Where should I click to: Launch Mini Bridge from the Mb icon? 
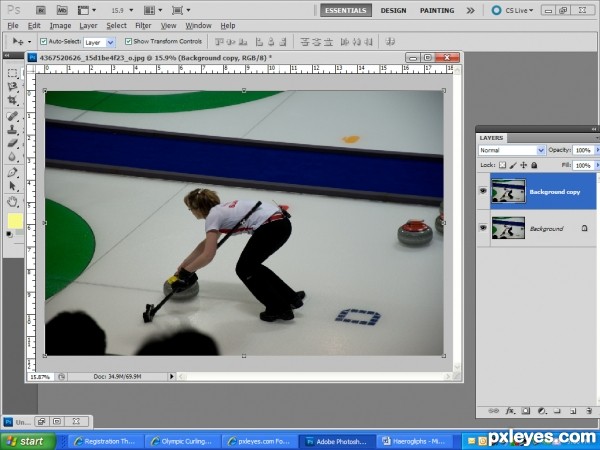click(62, 10)
